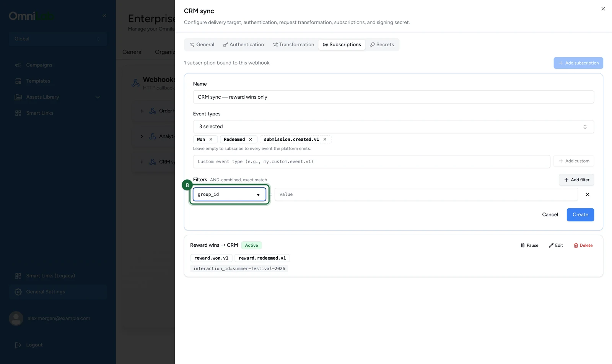This screenshot has height=364, width=612.
Task: Remove the Won event tag
Action: 211,140
